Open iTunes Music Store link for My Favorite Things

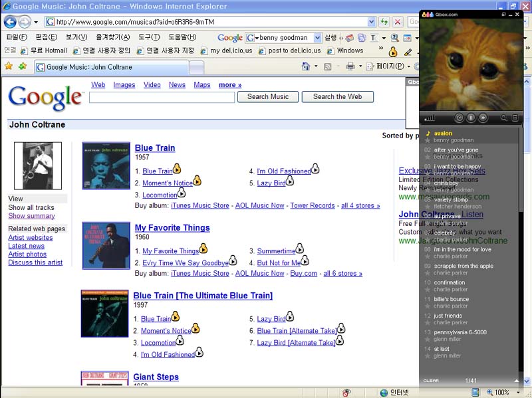click(x=200, y=273)
